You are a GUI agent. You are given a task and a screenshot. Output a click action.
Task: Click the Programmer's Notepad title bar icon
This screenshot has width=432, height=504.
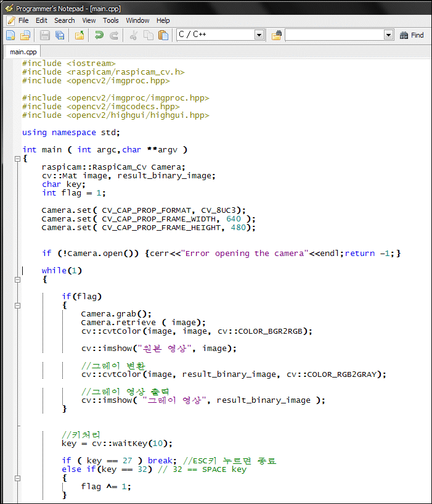pyautogui.click(x=9, y=8)
